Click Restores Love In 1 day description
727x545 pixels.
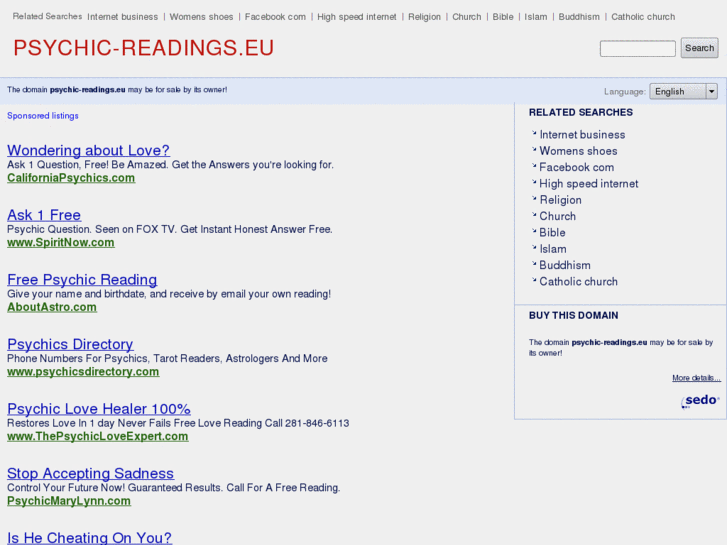(178, 423)
